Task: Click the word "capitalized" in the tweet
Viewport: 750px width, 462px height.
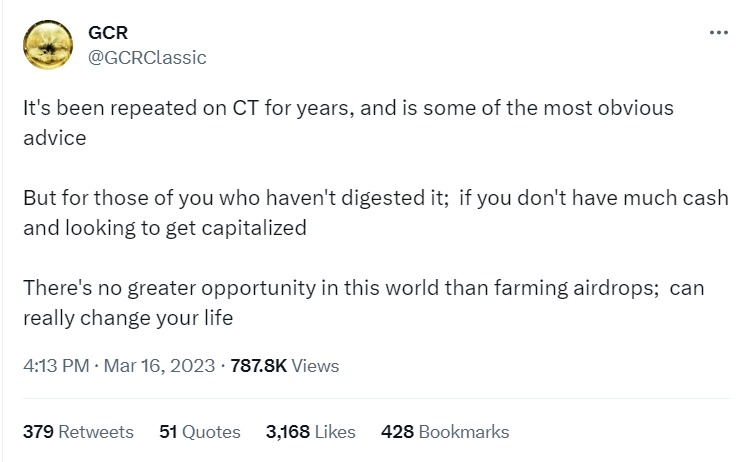Action: tap(254, 228)
